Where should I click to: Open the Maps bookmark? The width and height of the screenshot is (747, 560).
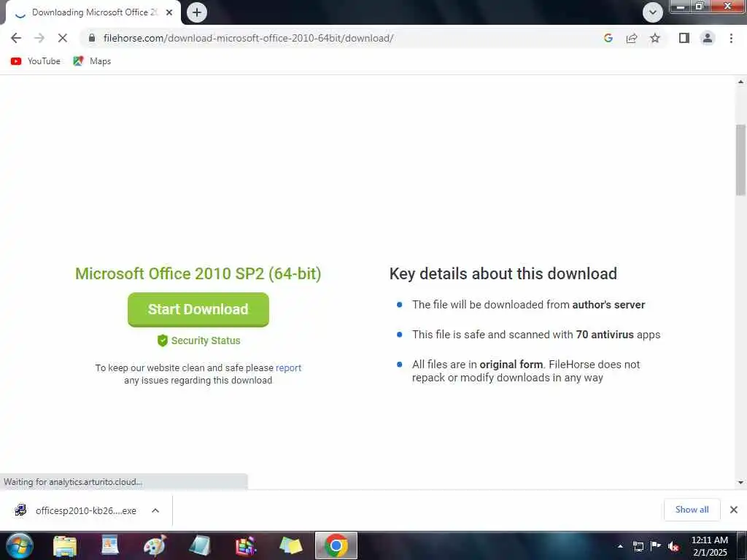tap(92, 61)
